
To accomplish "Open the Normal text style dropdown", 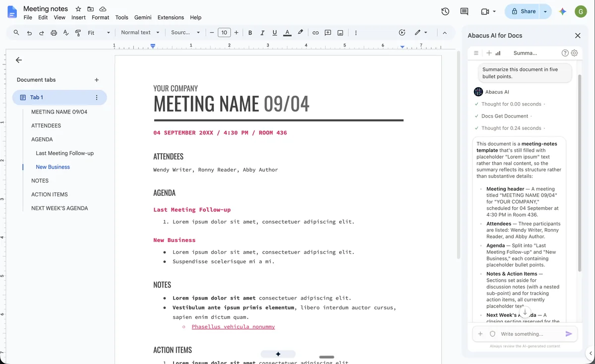I will (x=140, y=33).
